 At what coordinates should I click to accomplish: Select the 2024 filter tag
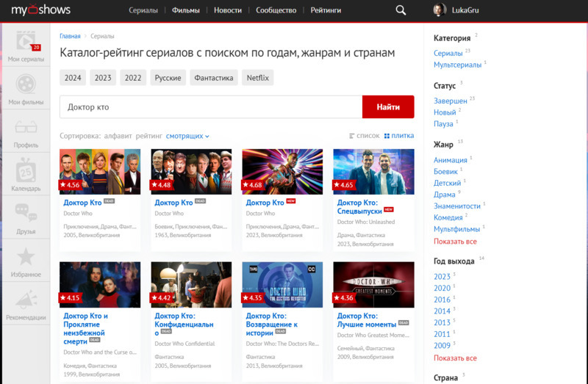click(x=73, y=78)
